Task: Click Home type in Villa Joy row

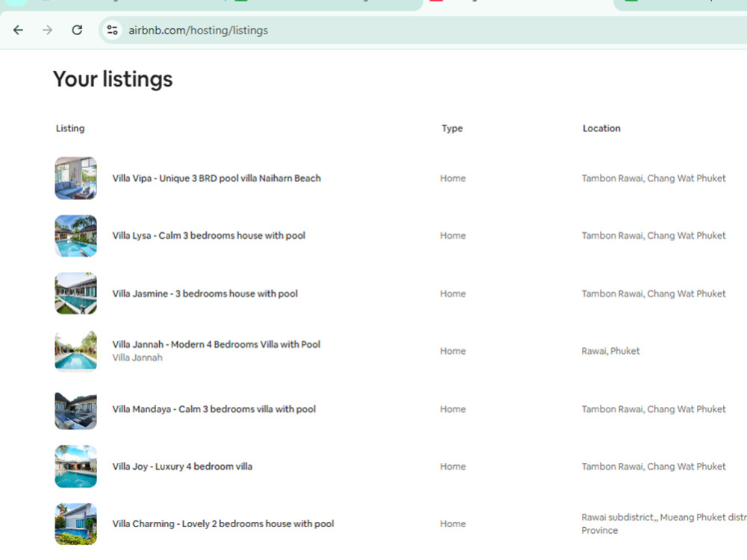Action: pos(453,467)
